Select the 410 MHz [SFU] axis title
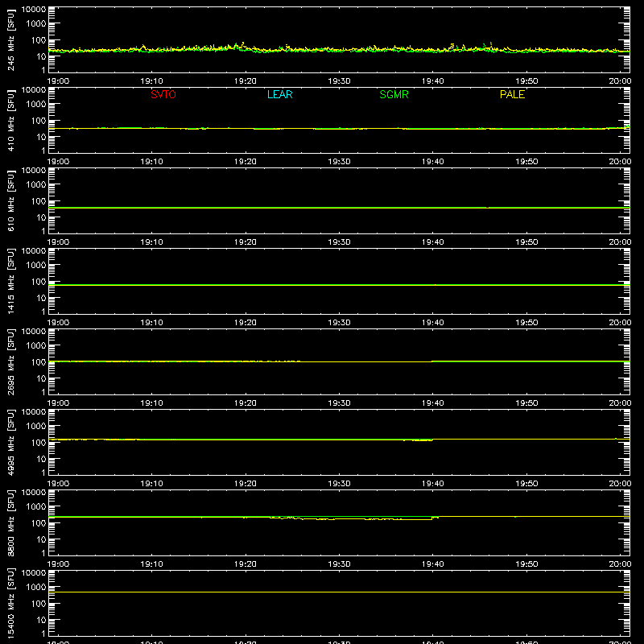 [10, 121]
